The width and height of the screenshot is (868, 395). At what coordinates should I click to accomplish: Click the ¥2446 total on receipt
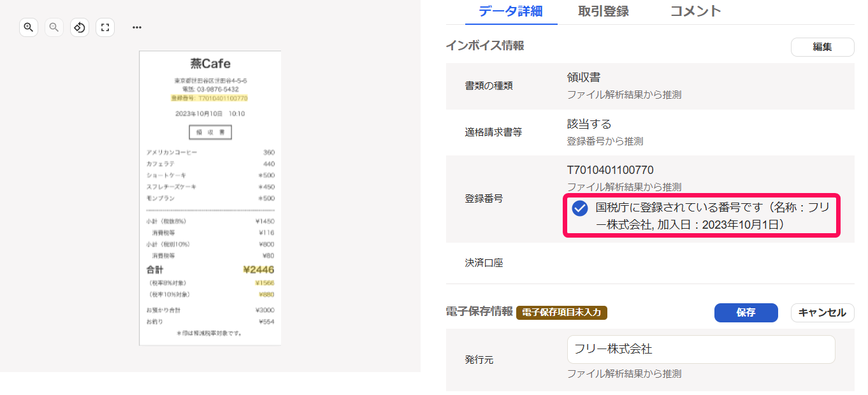point(259,269)
